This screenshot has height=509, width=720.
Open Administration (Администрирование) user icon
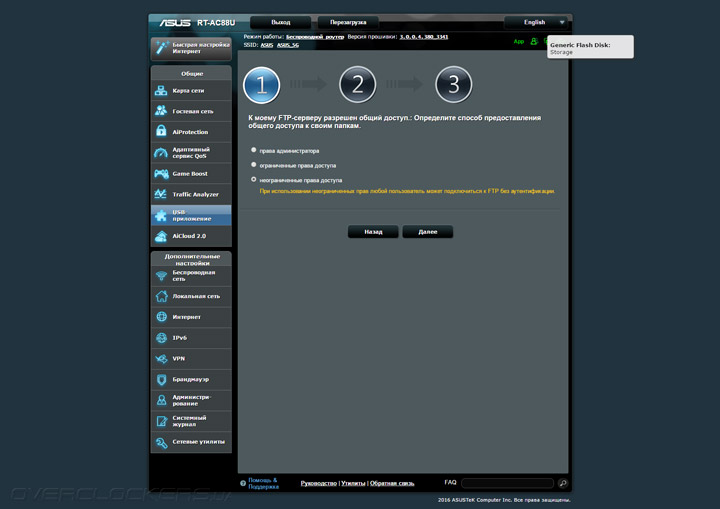[162, 400]
